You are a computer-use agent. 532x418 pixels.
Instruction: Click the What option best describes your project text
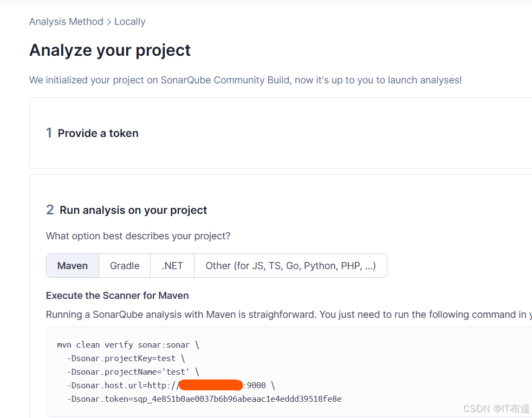pyautogui.click(x=138, y=236)
